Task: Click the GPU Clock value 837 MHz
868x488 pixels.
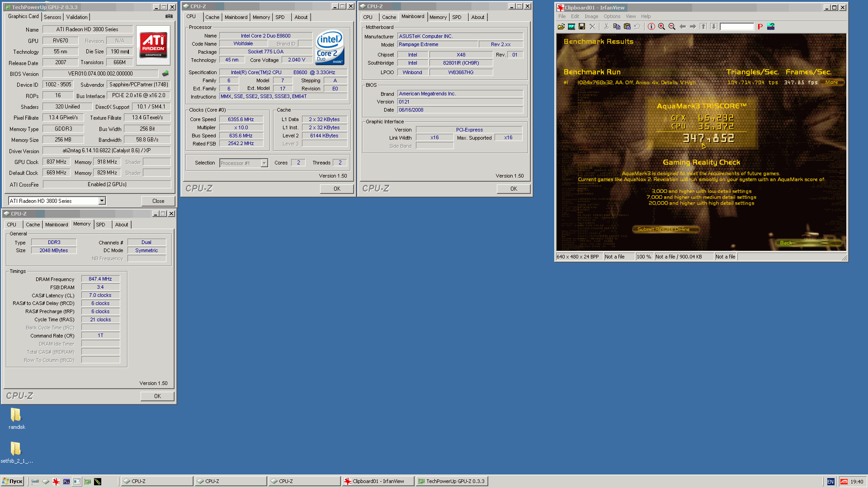Action: pyautogui.click(x=57, y=162)
